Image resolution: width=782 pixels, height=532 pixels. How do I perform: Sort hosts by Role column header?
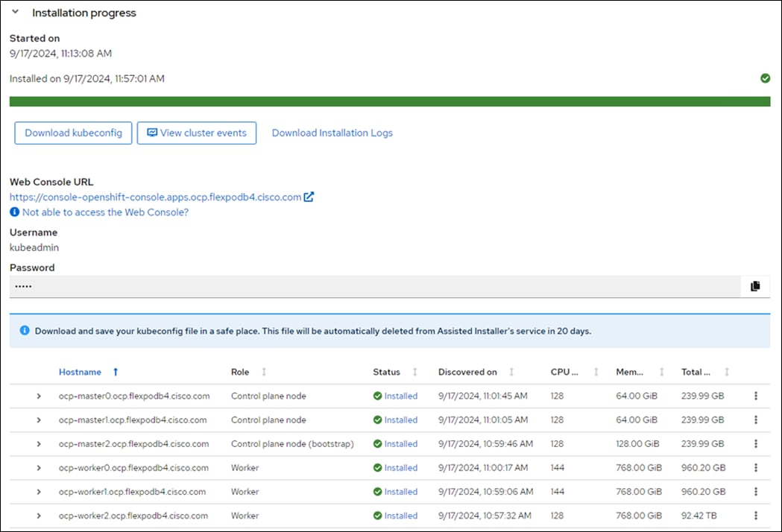[x=241, y=372]
